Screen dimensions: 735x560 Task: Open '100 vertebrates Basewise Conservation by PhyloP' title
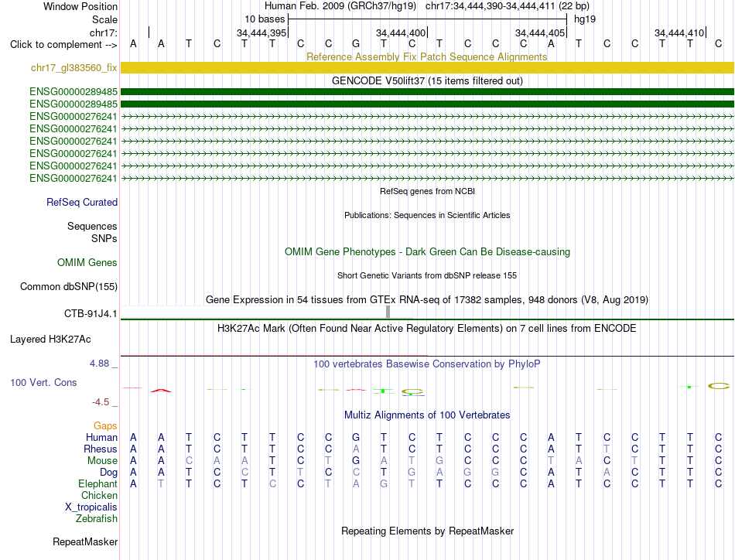[426, 364]
